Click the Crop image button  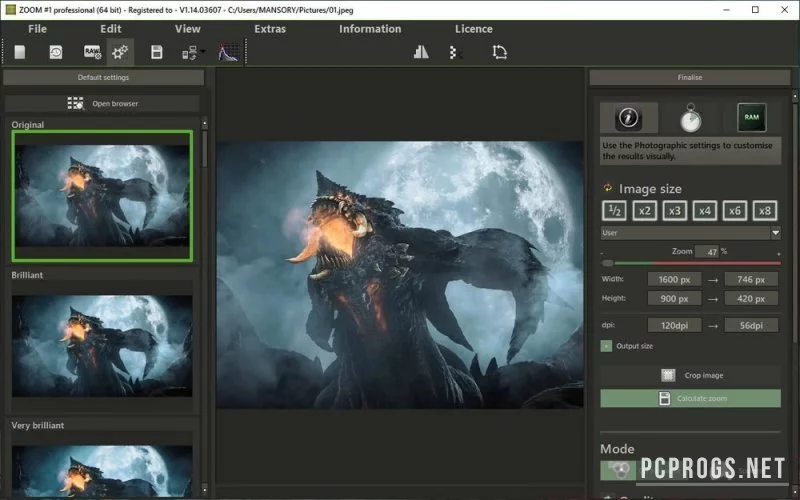point(690,376)
